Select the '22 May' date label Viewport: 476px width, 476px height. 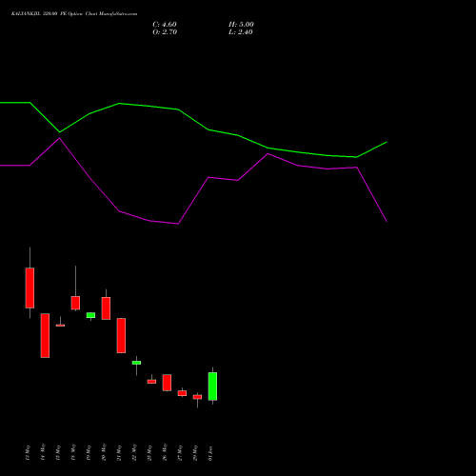[134, 452]
